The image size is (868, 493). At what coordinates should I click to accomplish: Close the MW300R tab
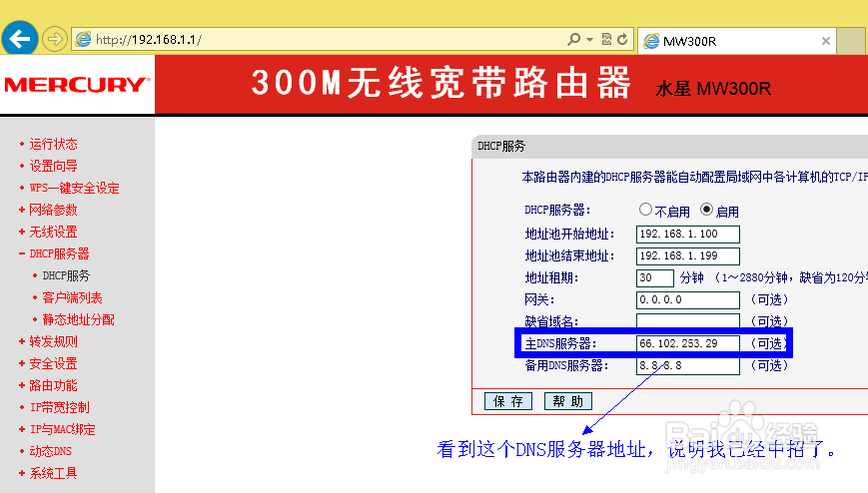pyautogui.click(x=825, y=41)
